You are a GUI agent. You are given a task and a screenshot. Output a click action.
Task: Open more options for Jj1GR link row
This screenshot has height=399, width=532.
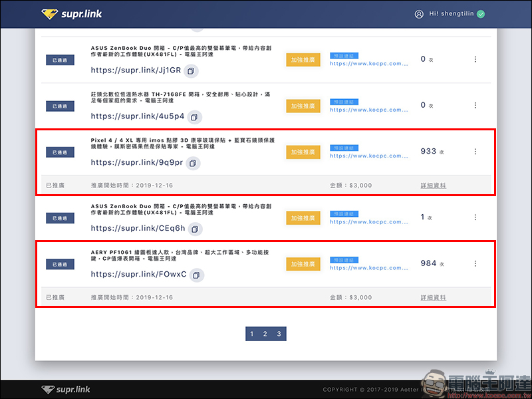pos(475,59)
